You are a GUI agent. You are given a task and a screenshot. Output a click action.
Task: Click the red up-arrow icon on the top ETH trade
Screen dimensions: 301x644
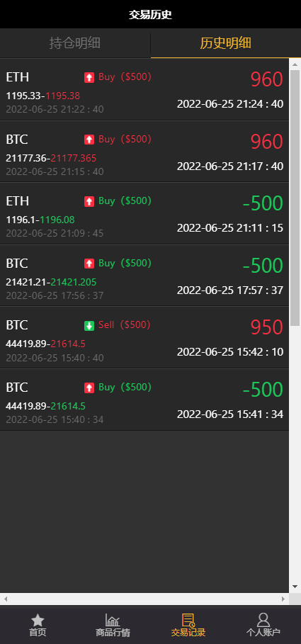coord(89,77)
